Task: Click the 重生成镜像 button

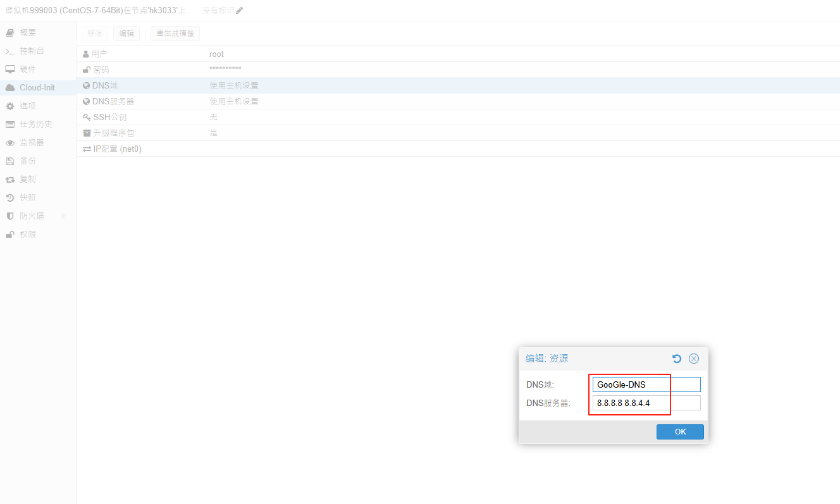Action: pyautogui.click(x=175, y=34)
